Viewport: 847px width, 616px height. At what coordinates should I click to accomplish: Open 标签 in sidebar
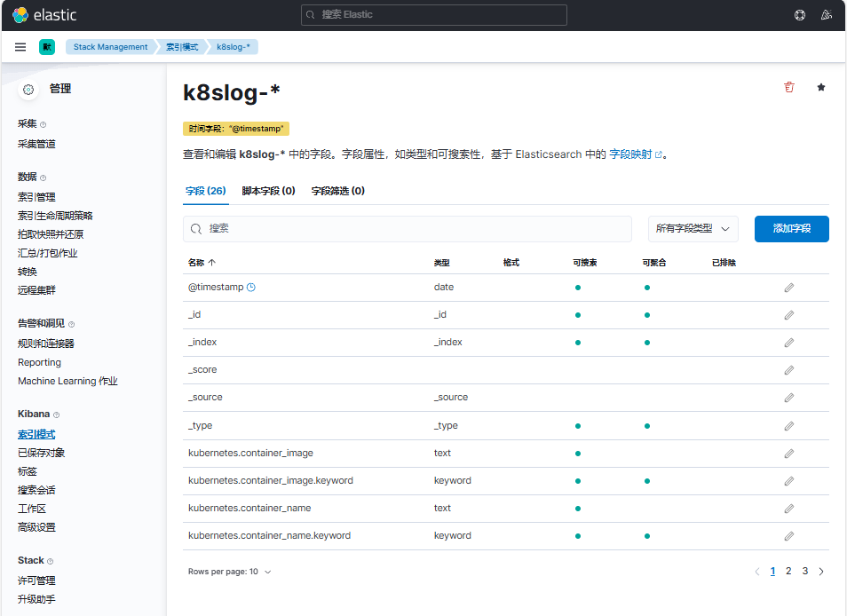(28, 472)
